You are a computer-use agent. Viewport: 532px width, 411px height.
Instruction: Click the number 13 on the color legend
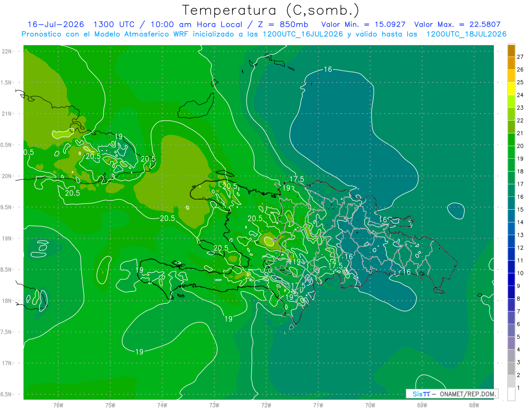pos(520,235)
